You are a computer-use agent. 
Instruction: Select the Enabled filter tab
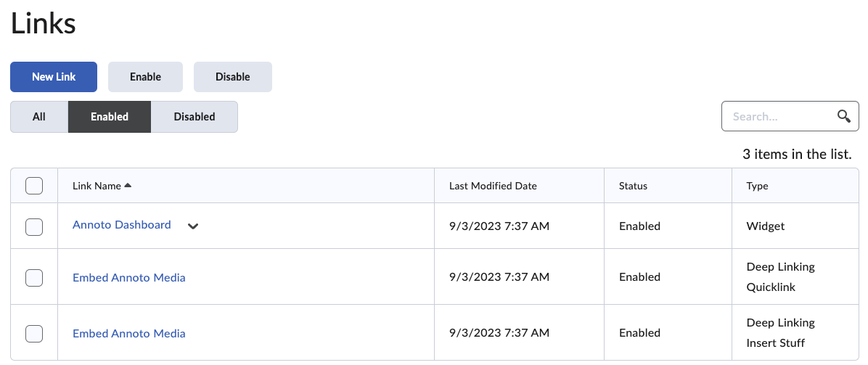tap(110, 117)
